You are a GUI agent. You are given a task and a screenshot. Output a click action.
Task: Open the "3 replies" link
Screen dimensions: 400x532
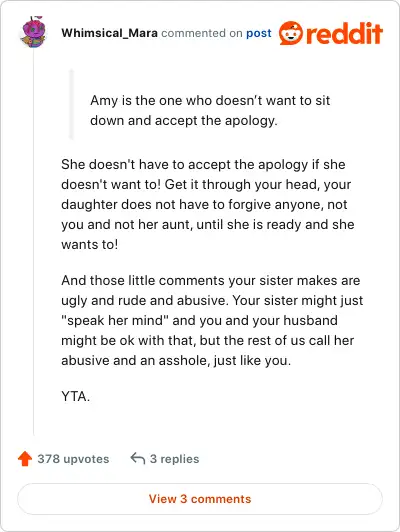pos(174,459)
